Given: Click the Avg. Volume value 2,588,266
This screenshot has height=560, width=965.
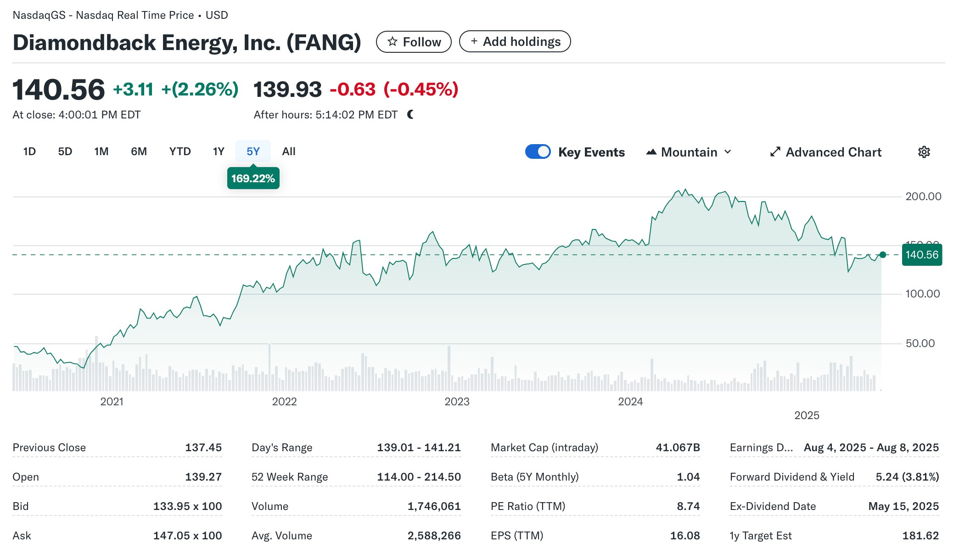Looking at the screenshot, I should pyautogui.click(x=434, y=536).
